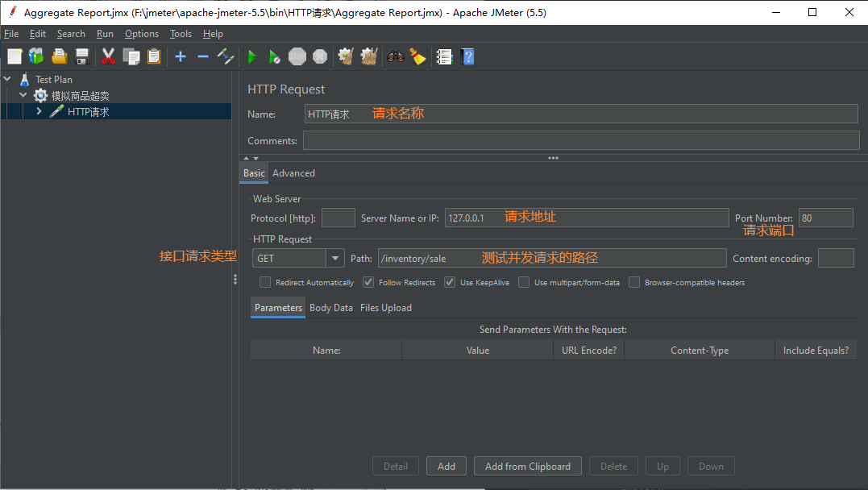The image size is (868, 490).
Task: Click the Up button
Action: point(662,466)
